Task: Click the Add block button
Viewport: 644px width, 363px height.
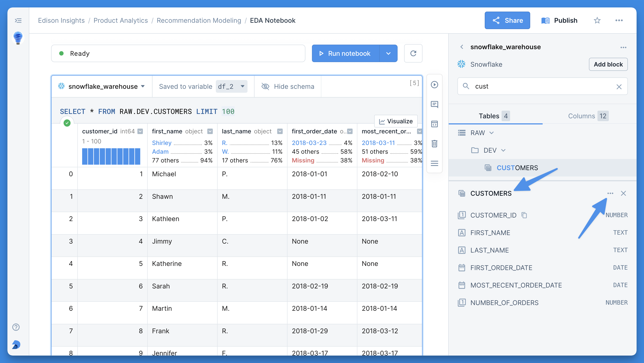Action: [x=608, y=65]
